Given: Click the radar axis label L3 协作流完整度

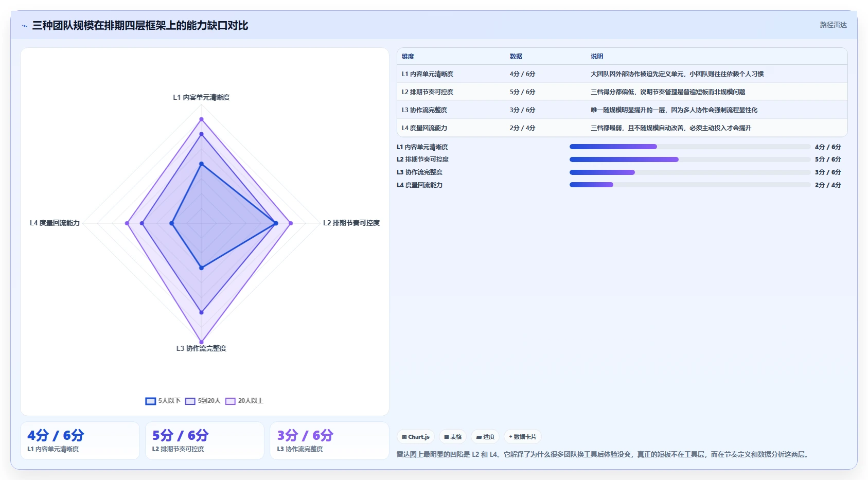Looking at the screenshot, I should [x=201, y=348].
